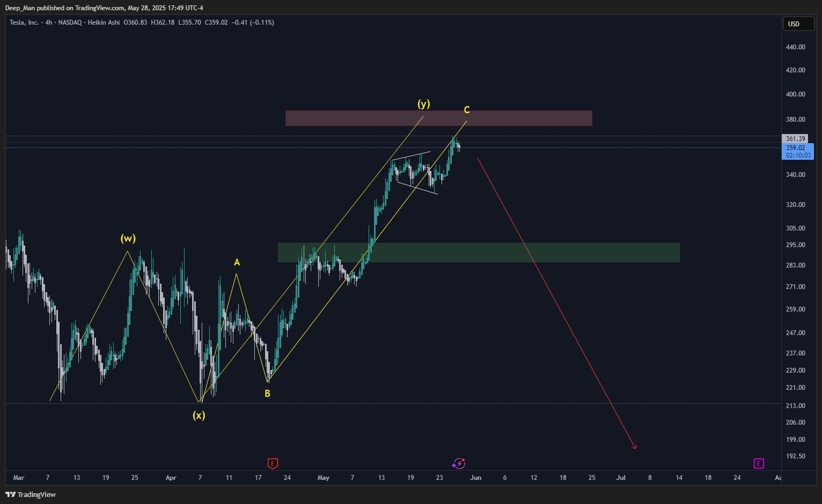The width and height of the screenshot is (822, 504).
Task: Click the 320.00 price axis label
Action: [x=795, y=205]
